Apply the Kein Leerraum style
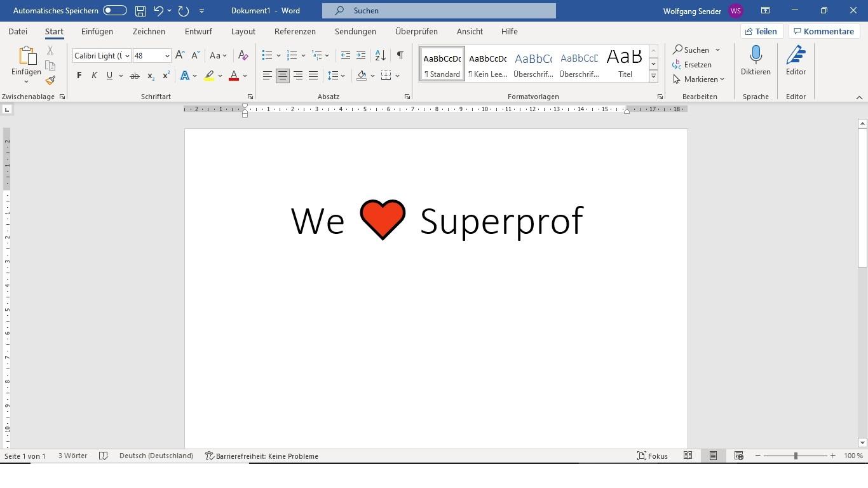This screenshot has height=488, width=868. point(488,64)
